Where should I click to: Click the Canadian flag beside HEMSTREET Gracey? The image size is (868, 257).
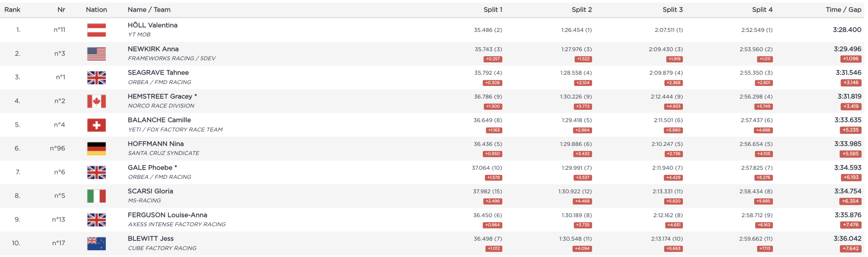[96, 101]
